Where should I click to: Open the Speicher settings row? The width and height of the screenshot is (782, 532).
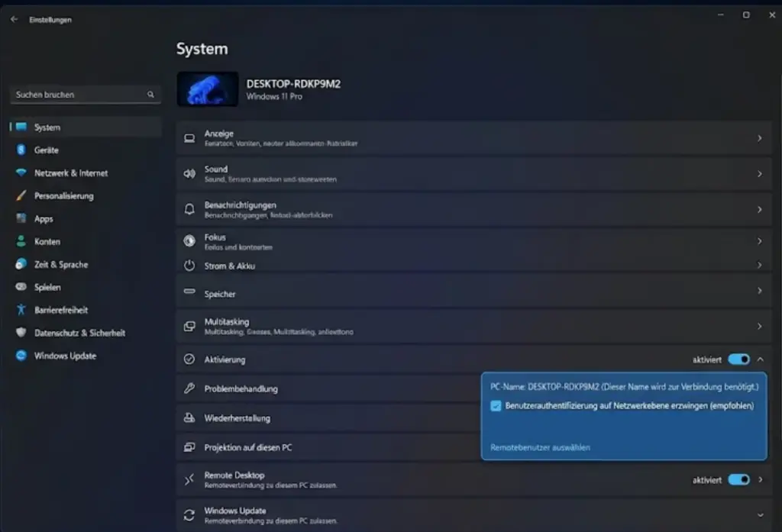pos(473,291)
